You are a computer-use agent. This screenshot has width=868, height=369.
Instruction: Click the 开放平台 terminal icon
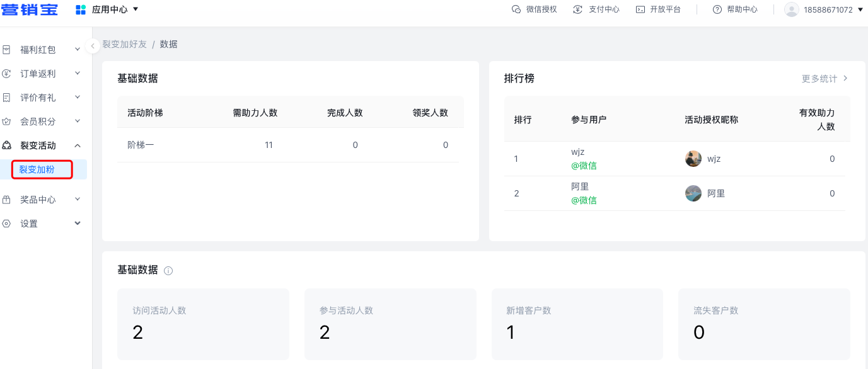[640, 9]
